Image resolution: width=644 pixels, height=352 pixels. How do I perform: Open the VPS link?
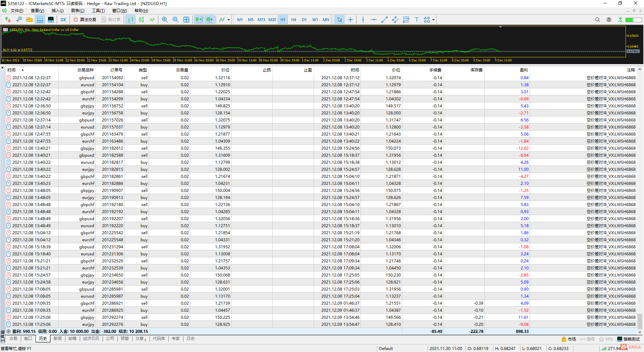pyautogui.click(x=606, y=339)
